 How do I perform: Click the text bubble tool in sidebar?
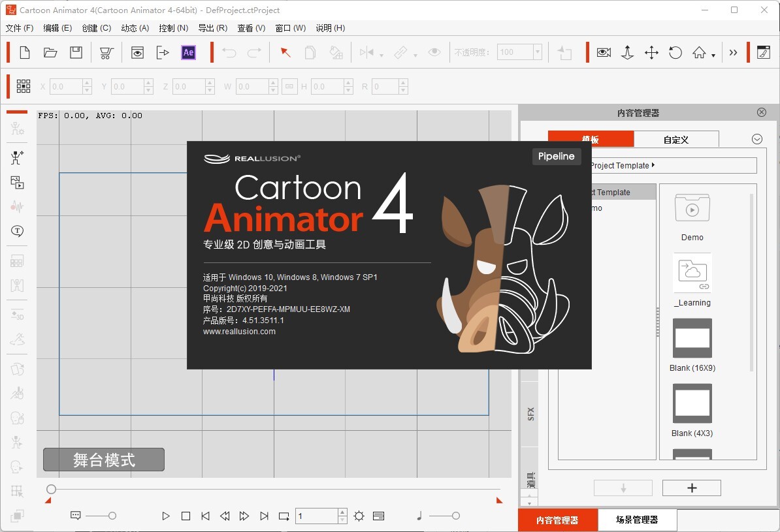[18, 231]
